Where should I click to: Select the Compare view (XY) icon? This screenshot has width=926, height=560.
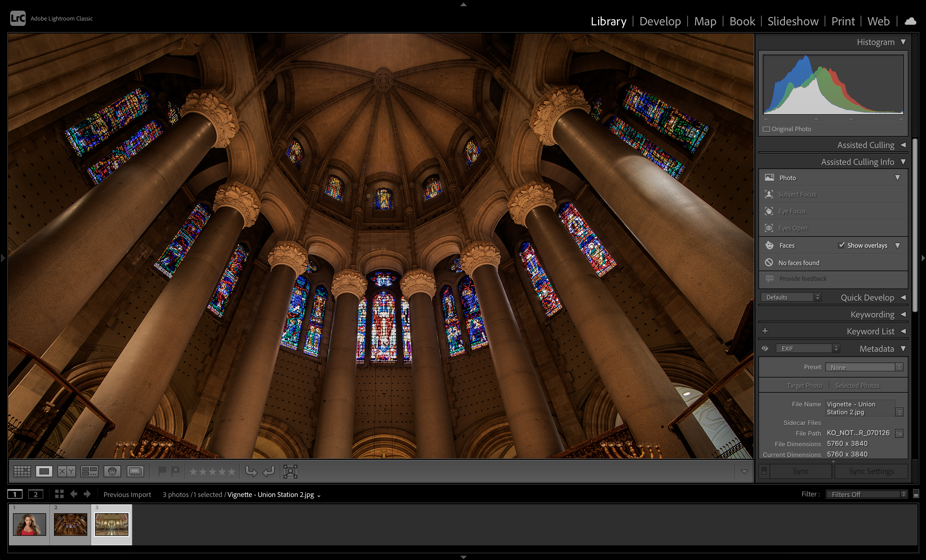66,471
